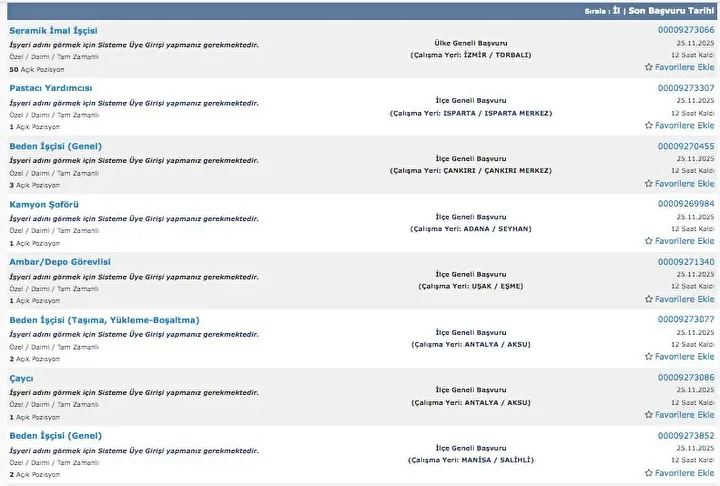
Task: Open job number 00009273066
Action: (x=686, y=30)
